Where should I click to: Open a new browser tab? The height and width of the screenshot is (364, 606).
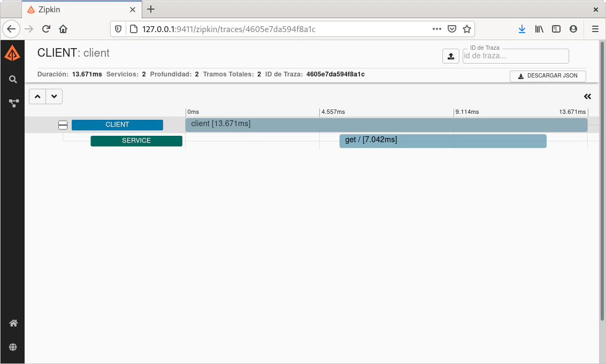coord(151,9)
